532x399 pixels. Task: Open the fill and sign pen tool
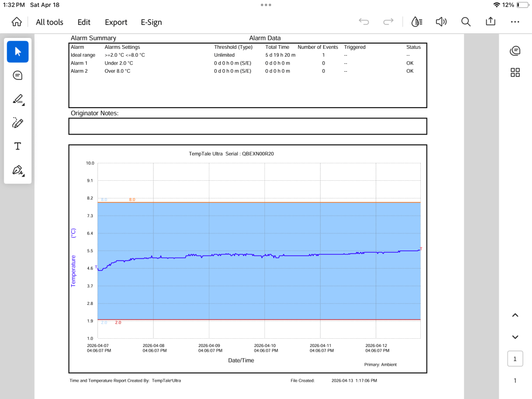pyautogui.click(x=18, y=170)
